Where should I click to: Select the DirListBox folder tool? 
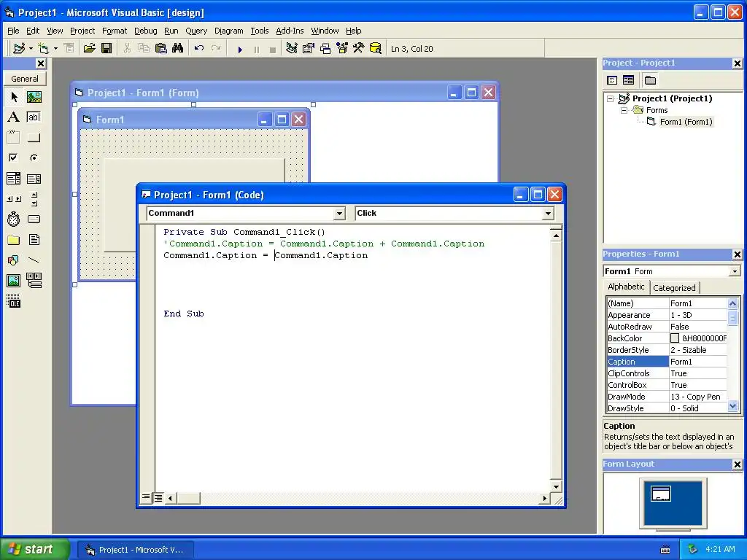(x=14, y=239)
